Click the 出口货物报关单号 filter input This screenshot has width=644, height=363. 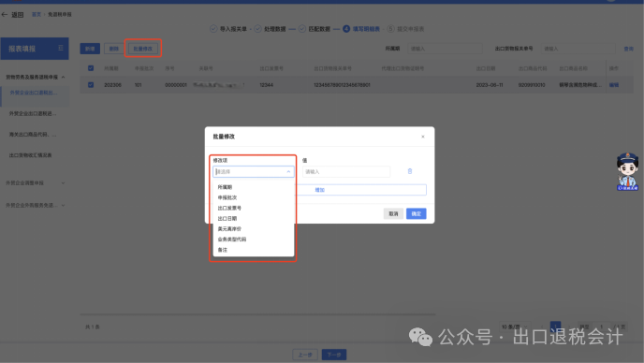[578, 49]
